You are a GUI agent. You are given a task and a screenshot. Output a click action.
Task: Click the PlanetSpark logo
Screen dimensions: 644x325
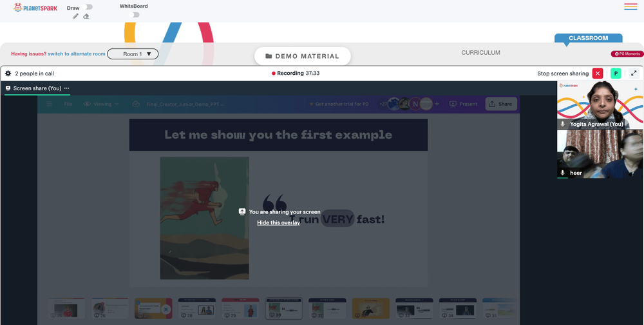point(35,7)
